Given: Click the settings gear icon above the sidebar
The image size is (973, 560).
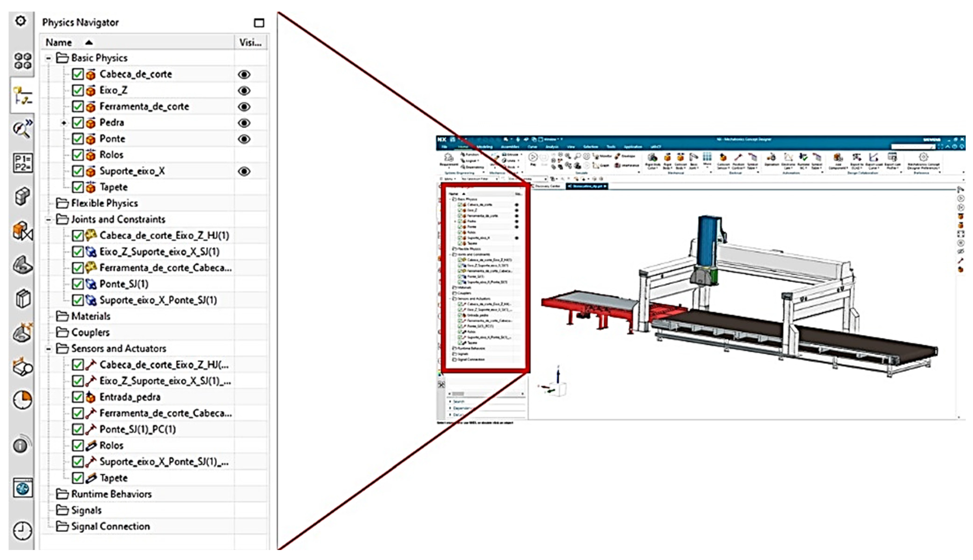Looking at the screenshot, I should (21, 20).
